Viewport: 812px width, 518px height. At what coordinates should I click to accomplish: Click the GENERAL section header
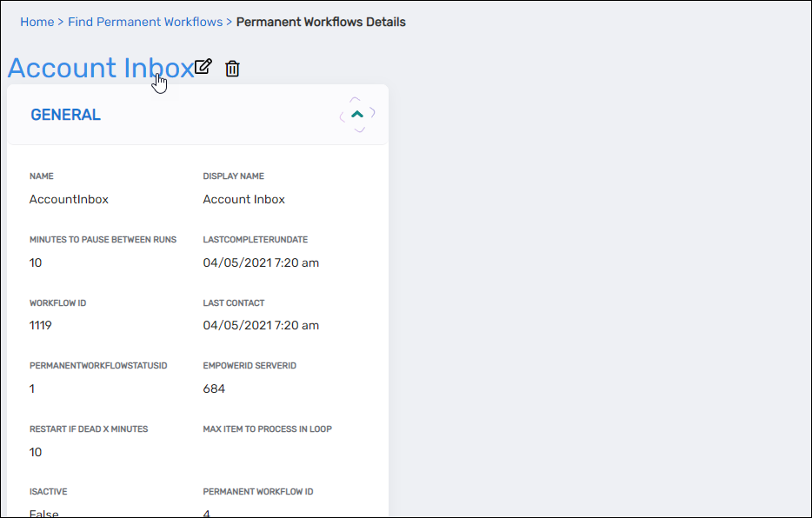click(66, 115)
